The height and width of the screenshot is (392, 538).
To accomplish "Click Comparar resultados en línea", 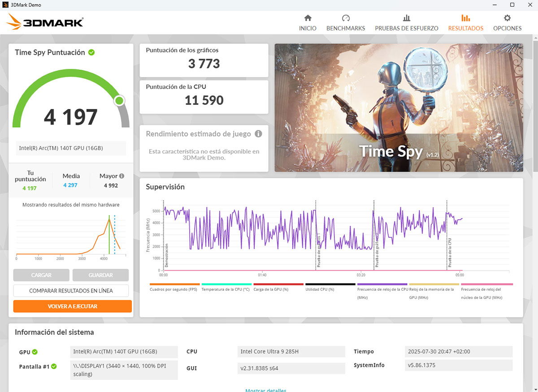I will pos(71,291).
